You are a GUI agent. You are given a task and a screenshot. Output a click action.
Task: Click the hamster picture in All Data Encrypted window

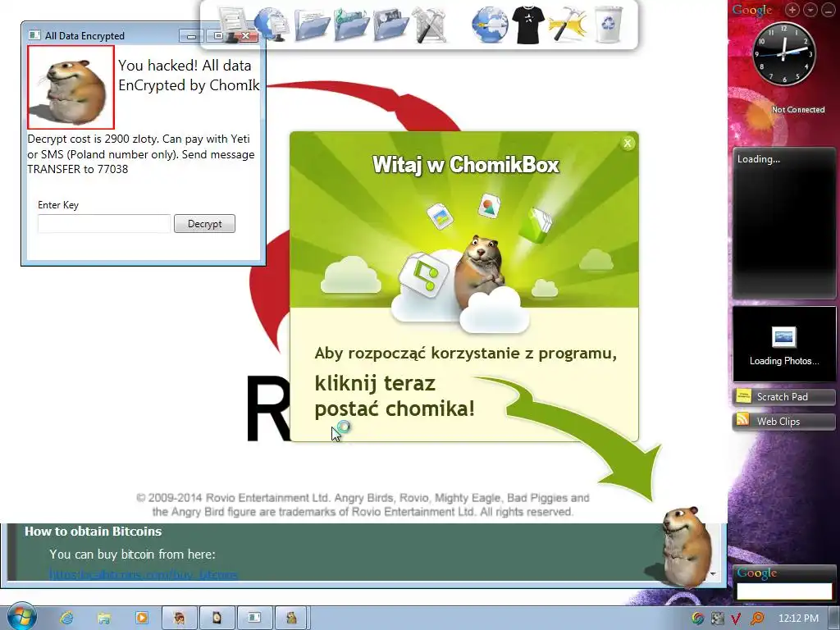click(71, 87)
